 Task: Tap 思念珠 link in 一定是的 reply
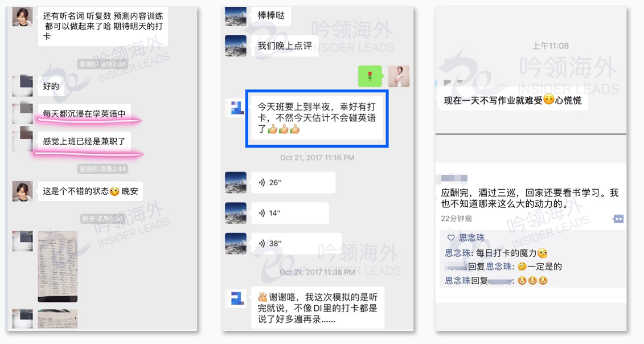click(x=499, y=267)
